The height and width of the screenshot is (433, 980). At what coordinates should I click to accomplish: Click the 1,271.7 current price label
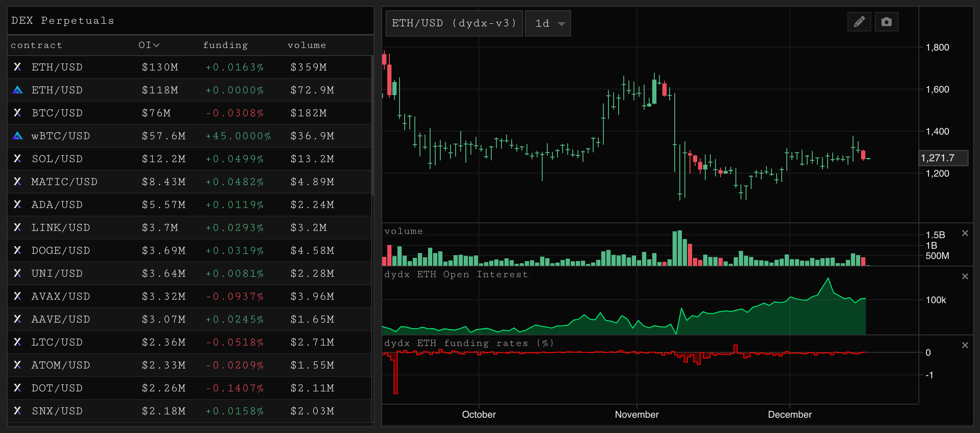pos(943,158)
